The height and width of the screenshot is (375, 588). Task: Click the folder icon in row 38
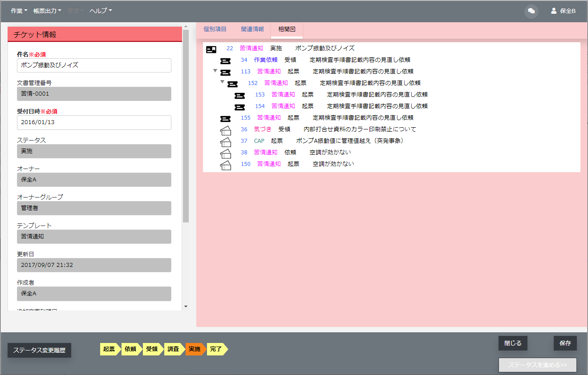click(x=226, y=153)
